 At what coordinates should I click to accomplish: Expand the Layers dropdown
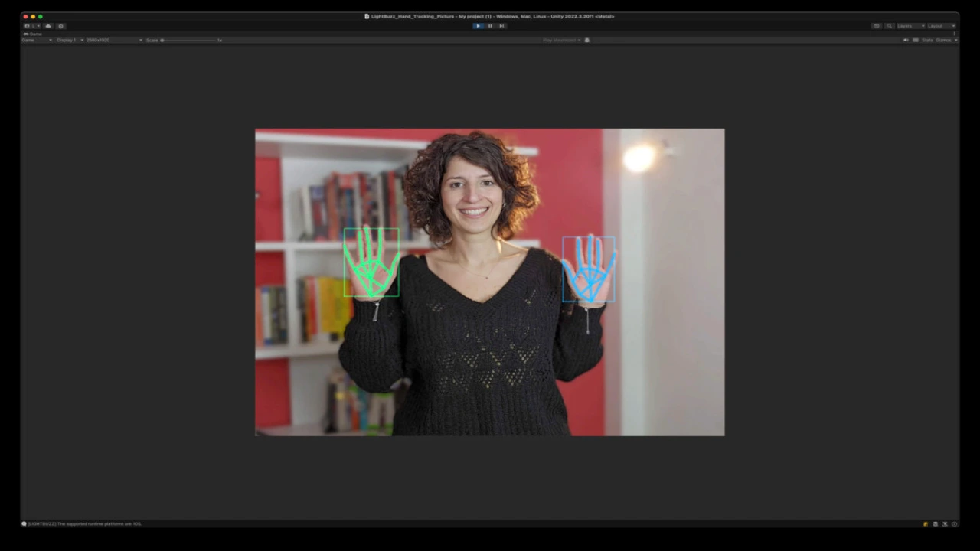tap(911, 26)
